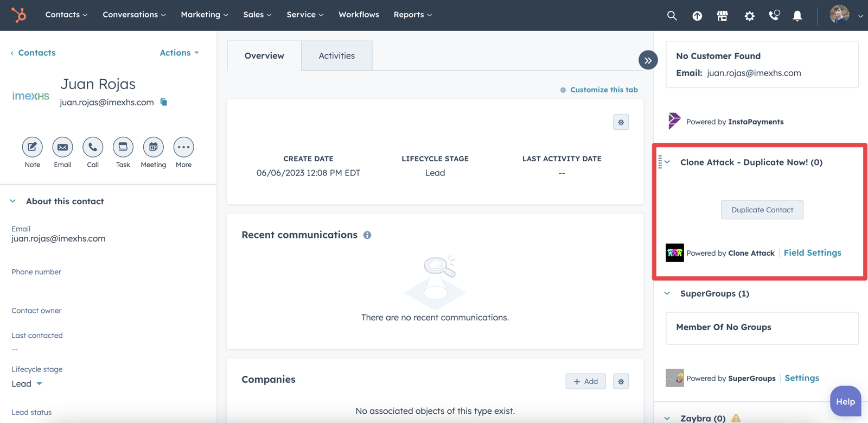Click the Email action icon
The image size is (868, 423).
pyautogui.click(x=62, y=147)
